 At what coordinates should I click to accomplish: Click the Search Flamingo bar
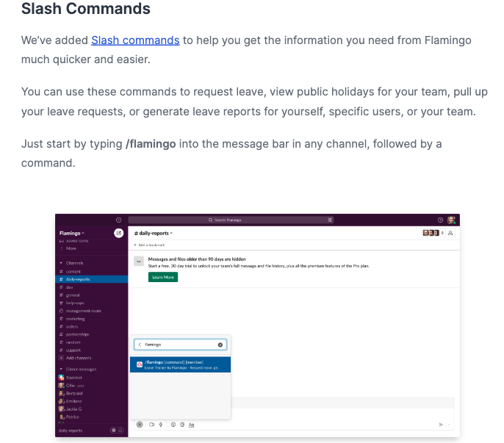click(228, 220)
